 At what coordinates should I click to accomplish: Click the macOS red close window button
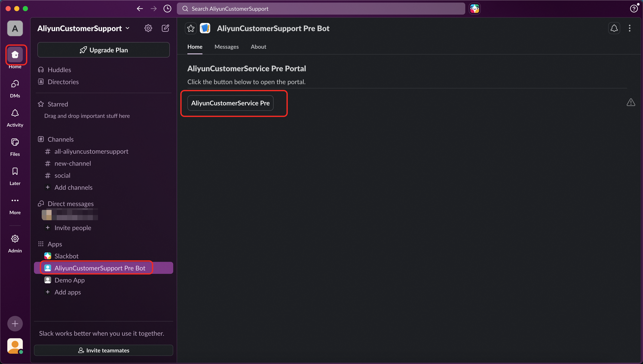pos(8,9)
